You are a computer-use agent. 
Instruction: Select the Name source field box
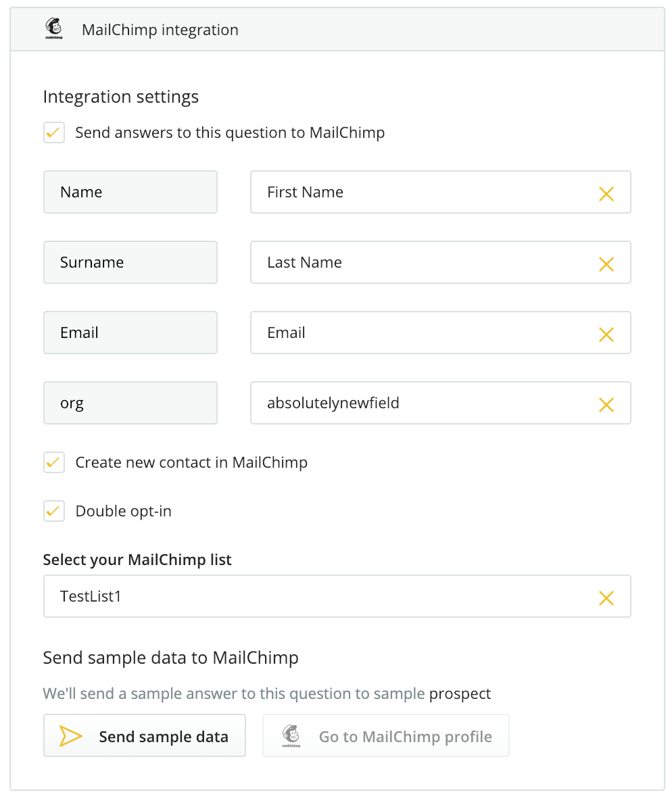click(x=130, y=192)
